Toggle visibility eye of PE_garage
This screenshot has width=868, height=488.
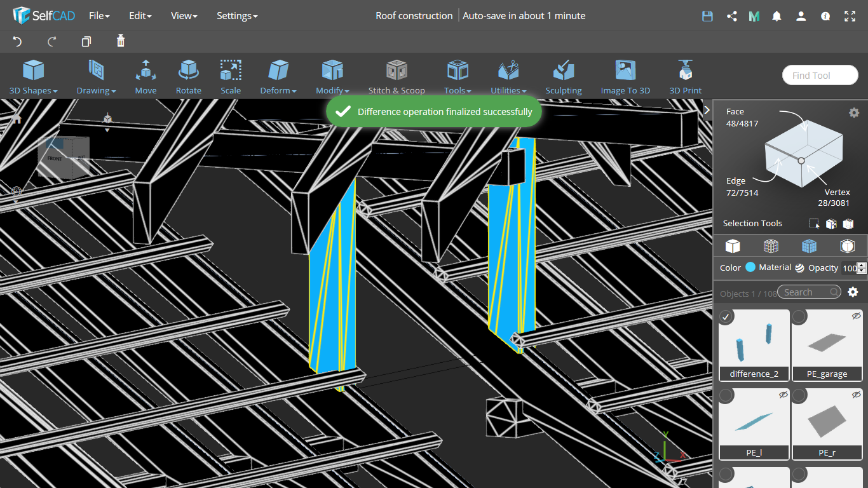point(856,315)
